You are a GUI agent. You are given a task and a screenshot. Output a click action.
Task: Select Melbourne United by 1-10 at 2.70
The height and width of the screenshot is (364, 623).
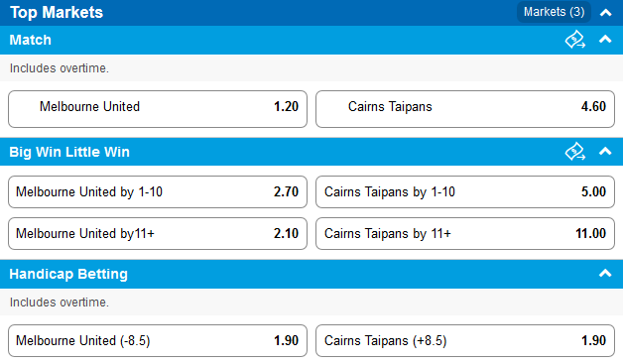(158, 192)
